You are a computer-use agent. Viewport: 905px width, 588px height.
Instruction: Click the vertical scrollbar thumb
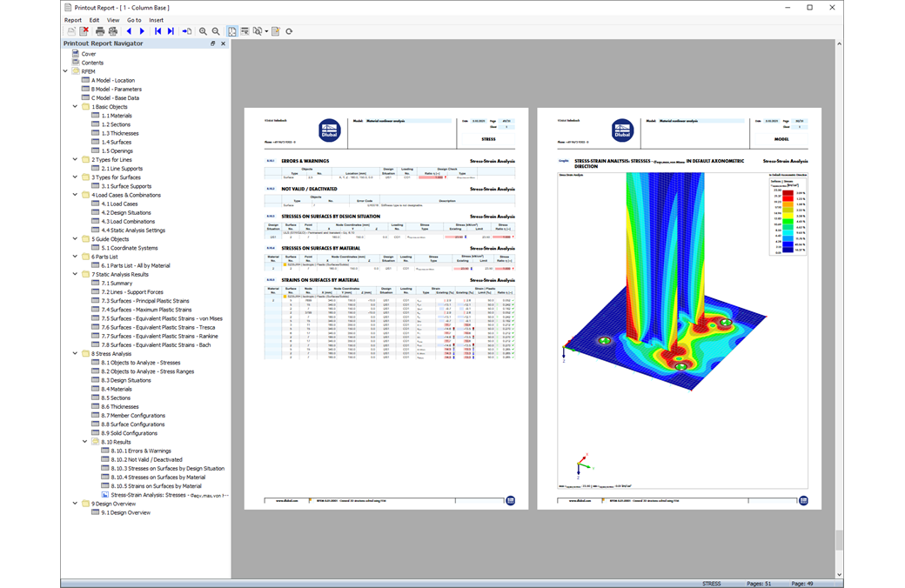click(839, 540)
